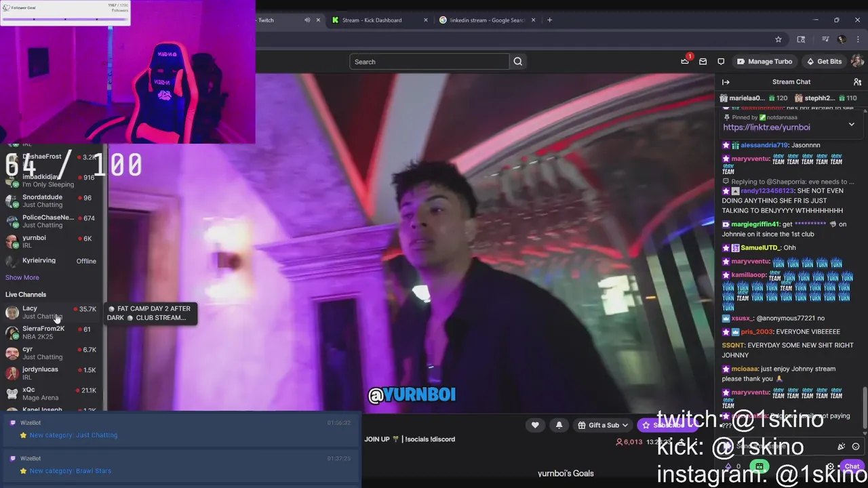
Task: Mute the Twitch tab audio icon
Action: click(307, 20)
